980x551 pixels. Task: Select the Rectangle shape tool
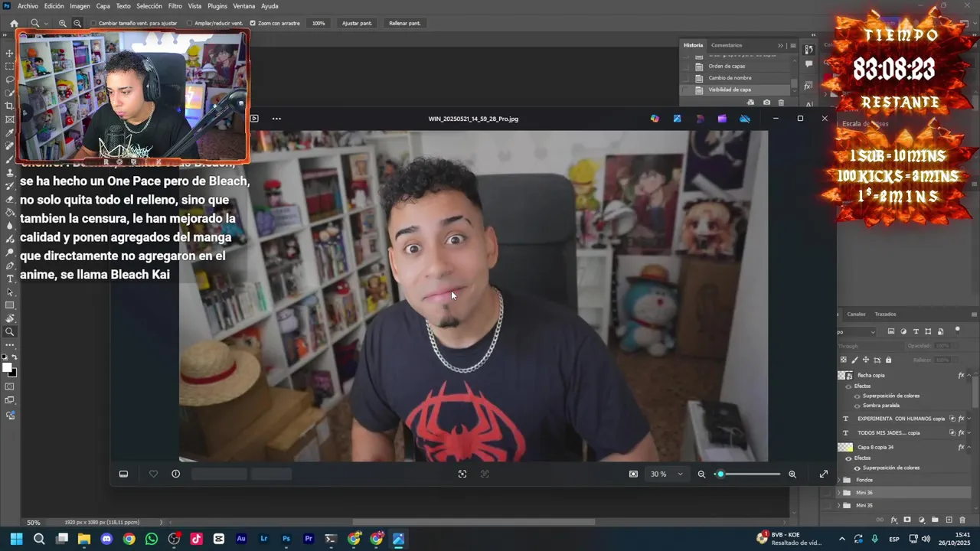coord(10,305)
